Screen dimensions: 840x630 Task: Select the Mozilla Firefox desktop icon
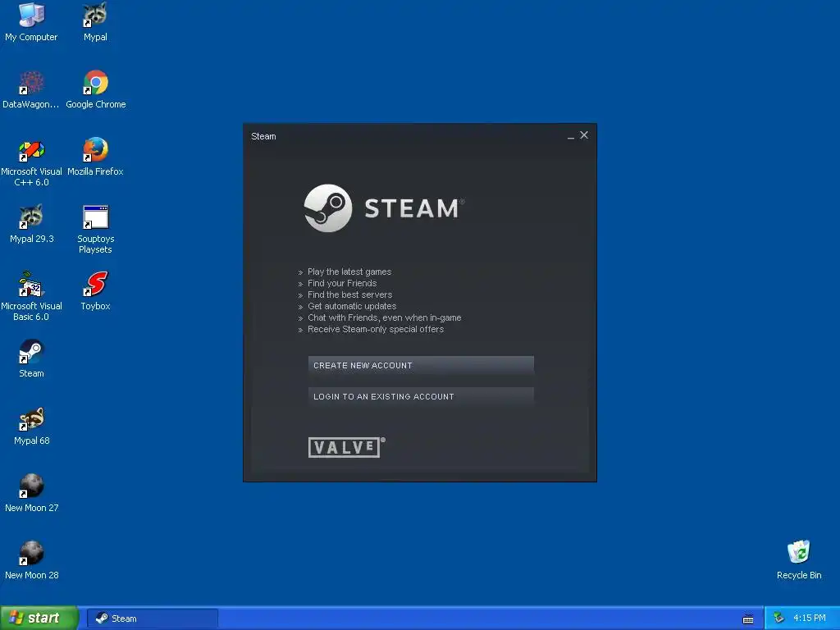click(95, 157)
